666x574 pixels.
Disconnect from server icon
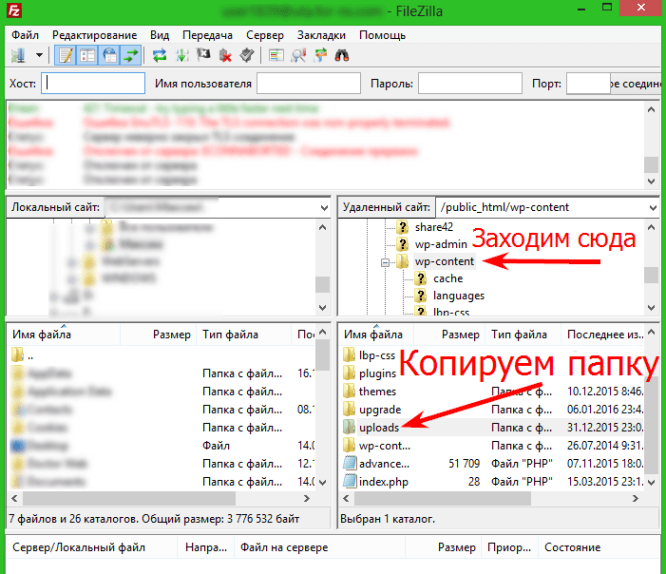tap(225, 55)
